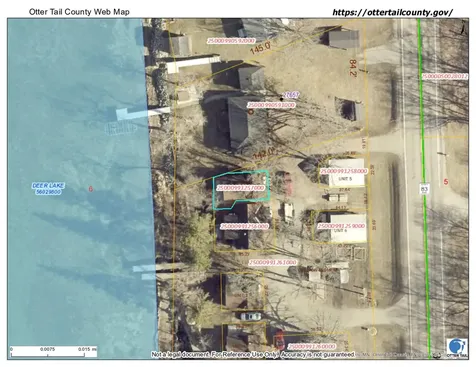The height and width of the screenshot is (367, 476).
Task: Click the white car on the driveway
Action: pos(251,316)
